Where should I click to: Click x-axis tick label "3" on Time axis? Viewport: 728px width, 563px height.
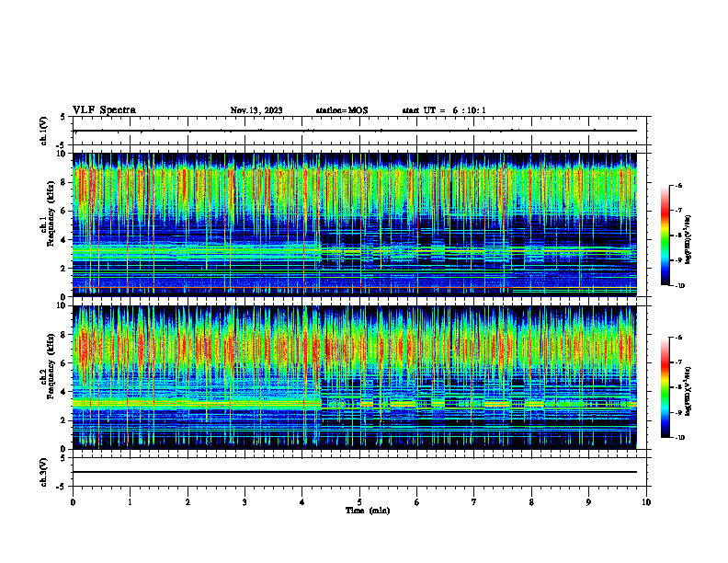(245, 502)
